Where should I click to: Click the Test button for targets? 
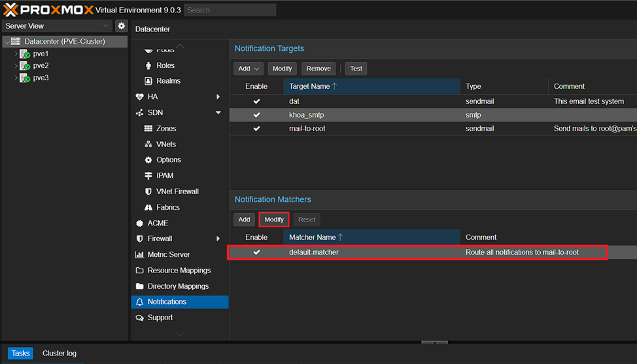(356, 69)
